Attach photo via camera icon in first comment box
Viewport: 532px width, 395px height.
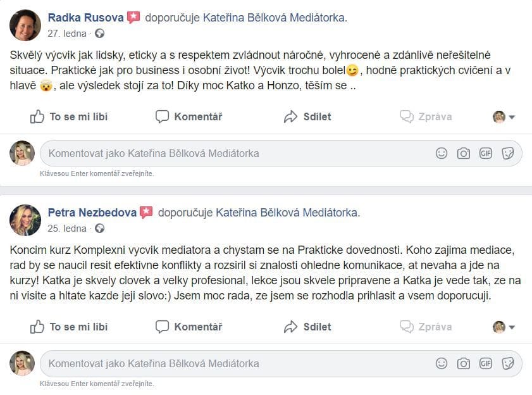[464, 153]
